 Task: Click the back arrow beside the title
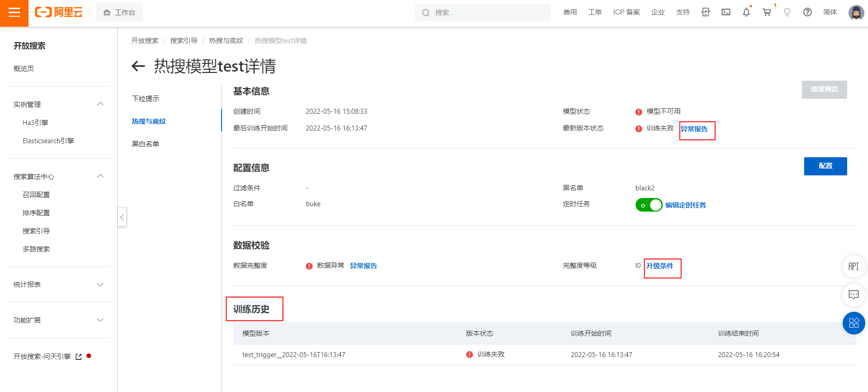click(138, 66)
